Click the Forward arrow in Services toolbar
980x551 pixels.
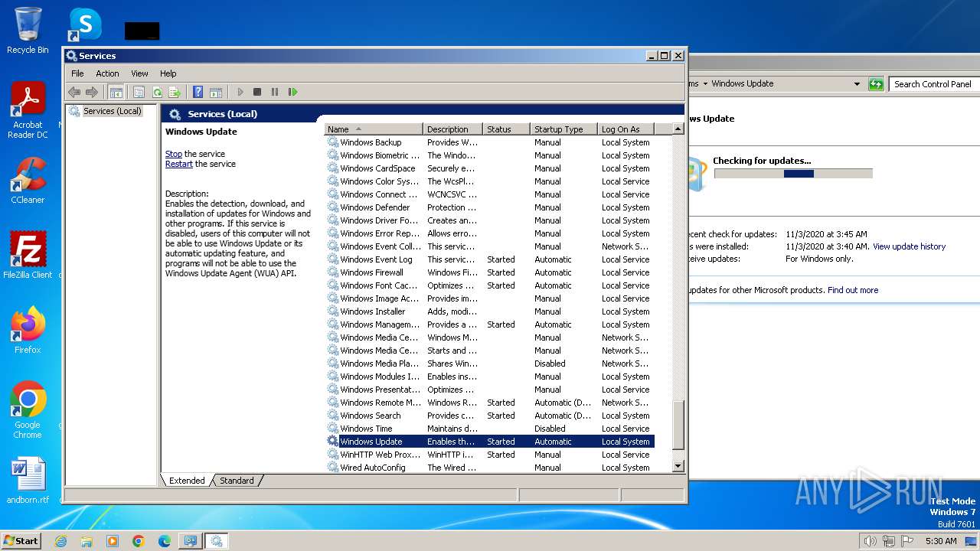coord(92,92)
